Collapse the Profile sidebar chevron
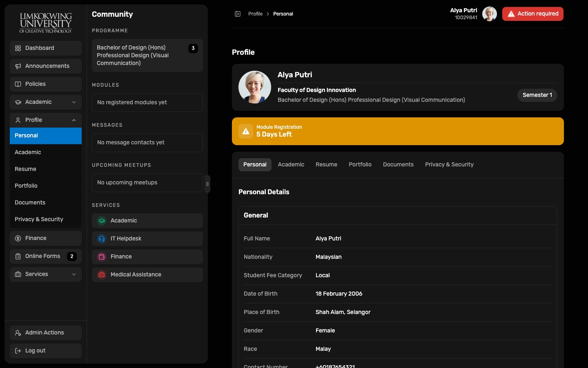Viewport: 588px width, 368px height. pos(74,120)
